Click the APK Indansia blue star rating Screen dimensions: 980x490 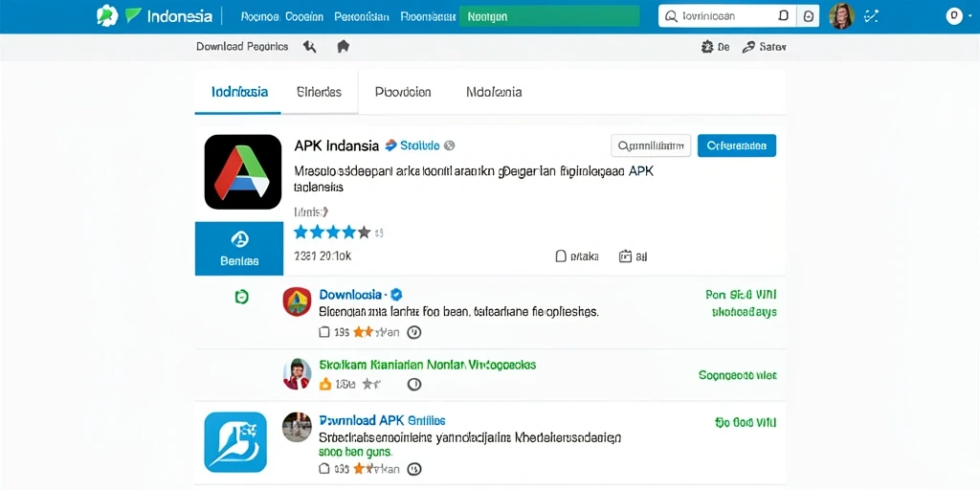pyautogui.click(x=332, y=233)
